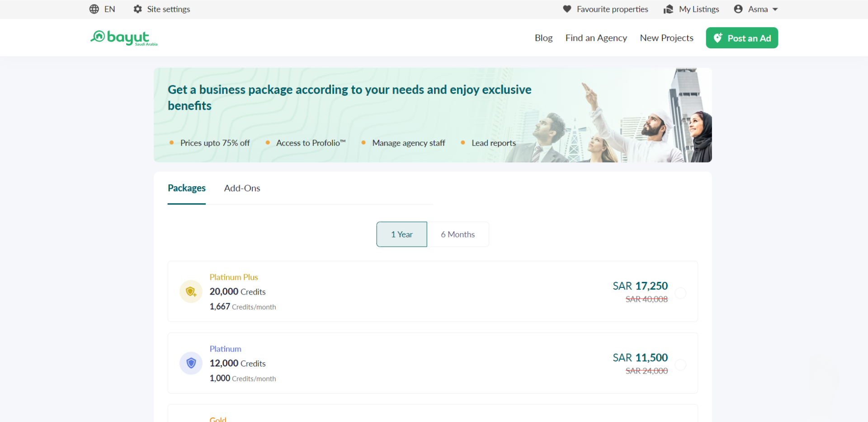The height and width of the screenshot is (422, 868).
Task: Choose the 1 Year duration
Action: 402,234
